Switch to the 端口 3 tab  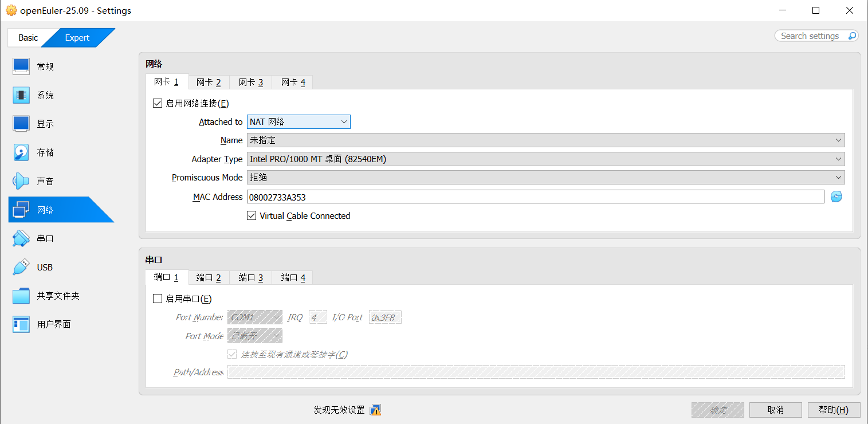[x=250, y=278]
